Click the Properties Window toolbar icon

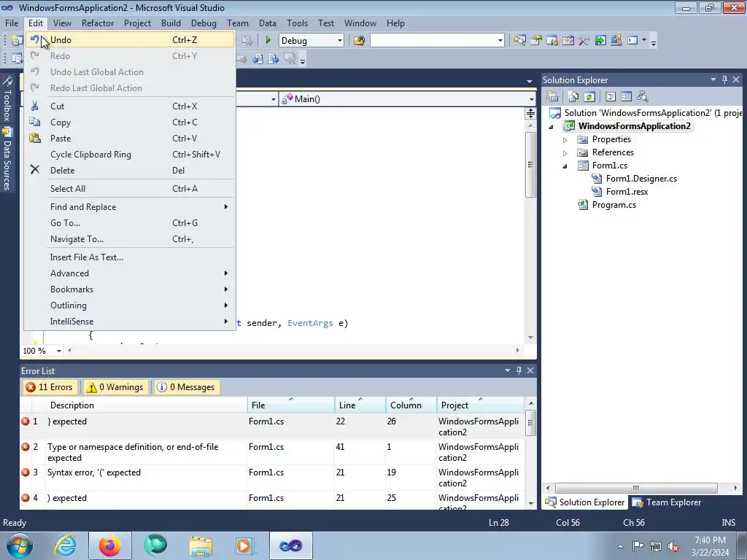pyautogui.click(x=536, y=41)
